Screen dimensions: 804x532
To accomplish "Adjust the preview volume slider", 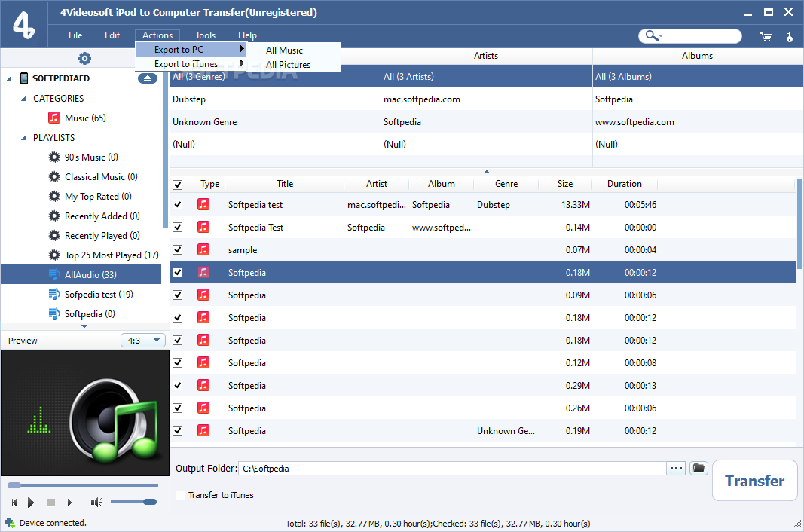I will [x=133, y=503].
